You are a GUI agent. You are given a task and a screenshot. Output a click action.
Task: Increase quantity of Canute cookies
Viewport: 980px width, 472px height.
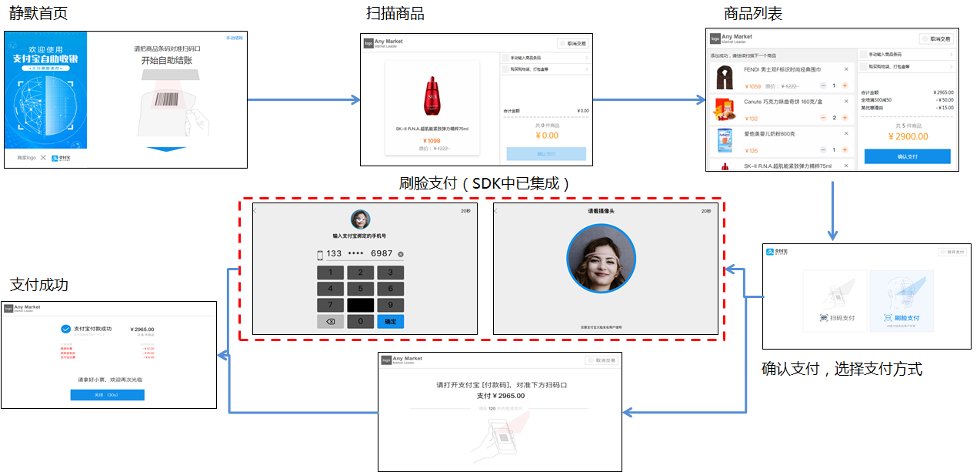coord(845,118)
